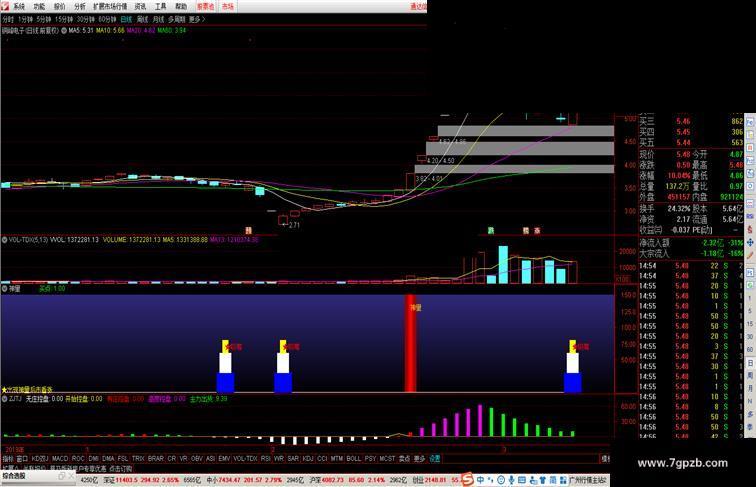Select the 周线 weekly period
This screenshot has width=756, height=487.
[142, 19]
